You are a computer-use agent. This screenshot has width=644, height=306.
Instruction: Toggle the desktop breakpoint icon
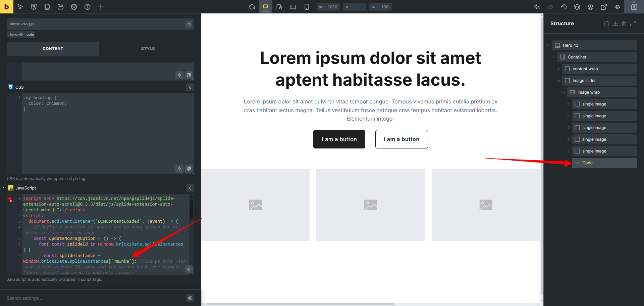265,7
